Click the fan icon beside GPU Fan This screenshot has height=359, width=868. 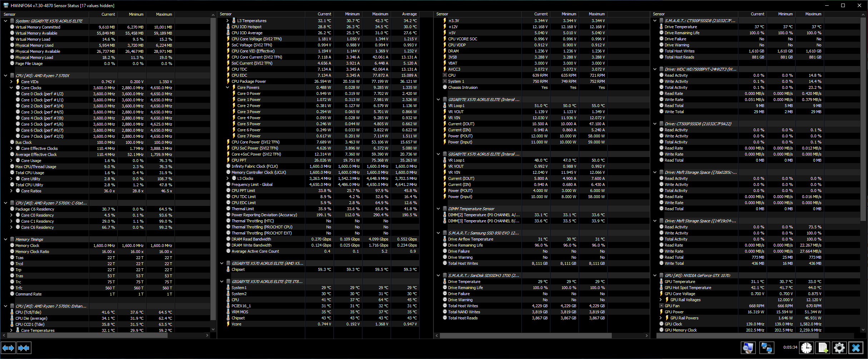pyautogui.click(x=661, y=306)
